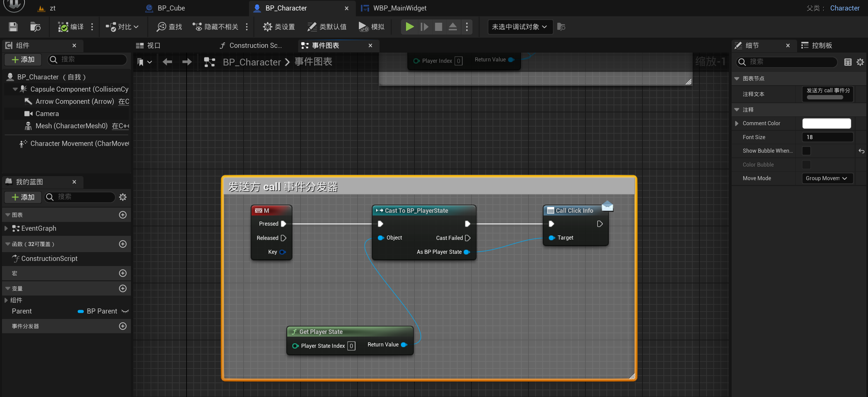This screenshot has width=868, height=397.
Task: Click the 编译 compile icon
Action: pyautogui.click(x=63, y=27)
